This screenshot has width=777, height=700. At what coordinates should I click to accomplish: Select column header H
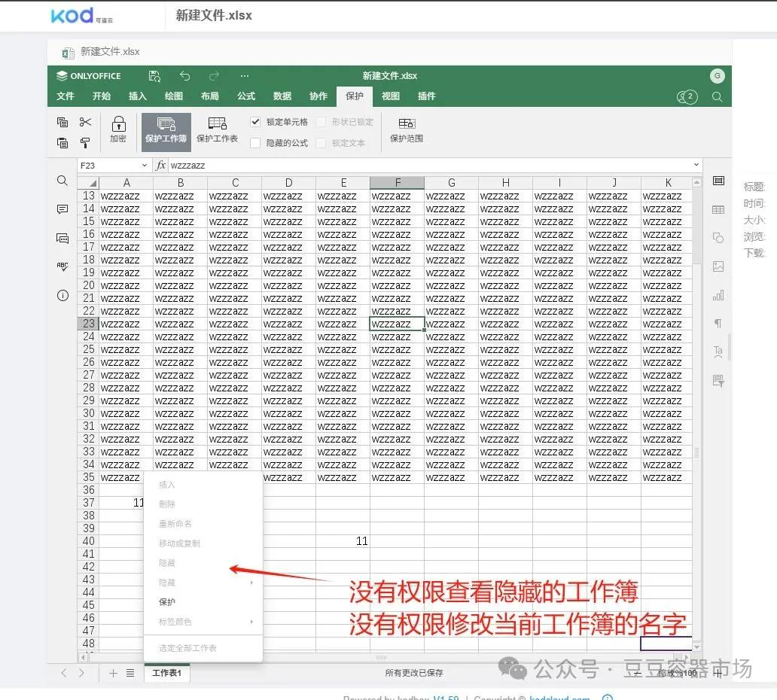[x=505, y=183]
